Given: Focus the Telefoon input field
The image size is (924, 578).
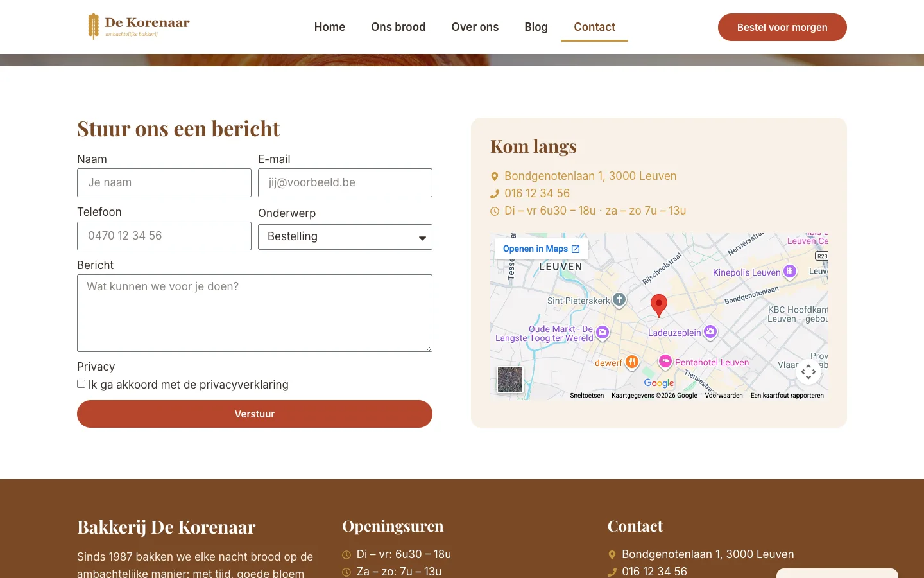Looking at the screenshot, I should [x=164, y=236].
